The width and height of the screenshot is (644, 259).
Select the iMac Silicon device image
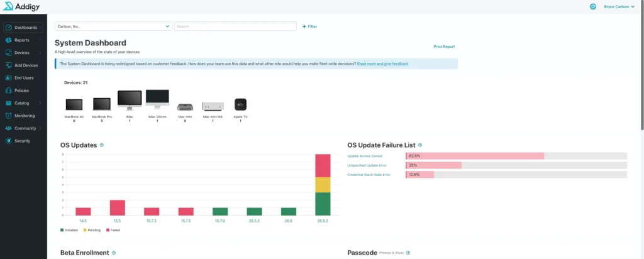tap(157, 100)
